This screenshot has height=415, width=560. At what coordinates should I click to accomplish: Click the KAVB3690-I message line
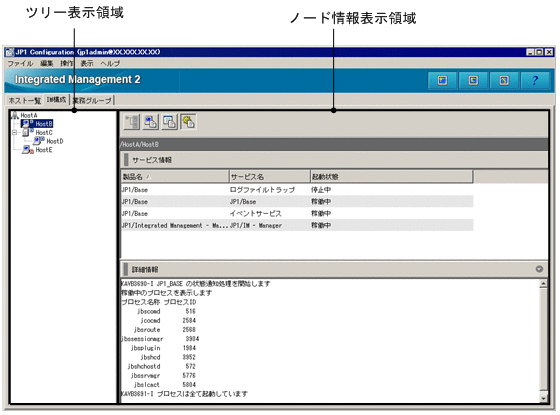[195, 284]
